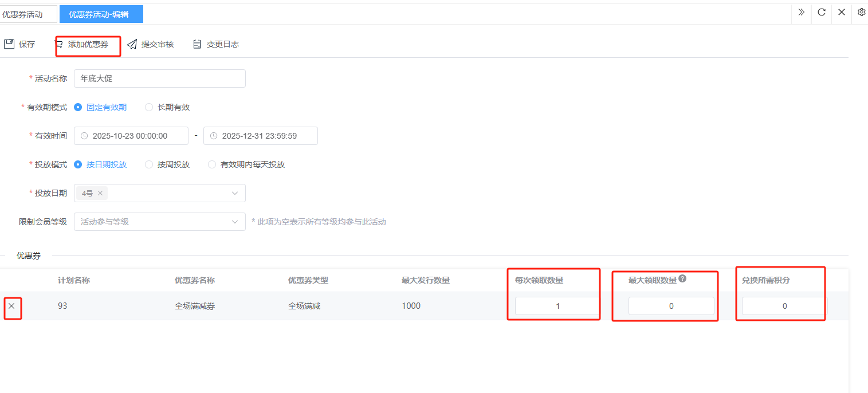Click the 添加优惠券 cart icon

[x=59, y=44]
